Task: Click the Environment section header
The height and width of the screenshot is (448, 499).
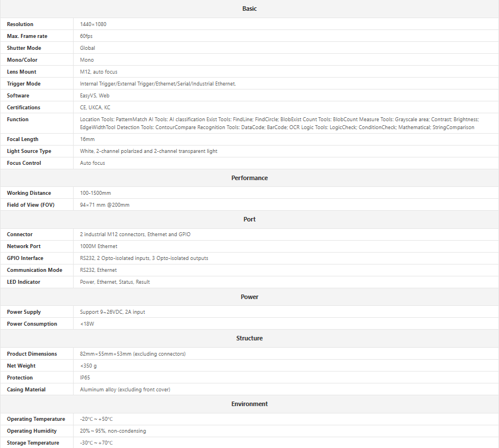Action: pos(249,404)
